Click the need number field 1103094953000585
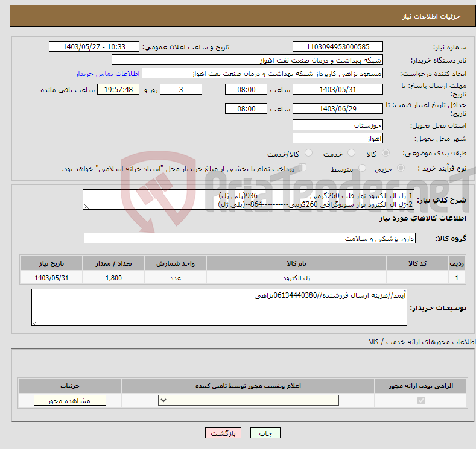The image size is (476, 449). point(338,46)
